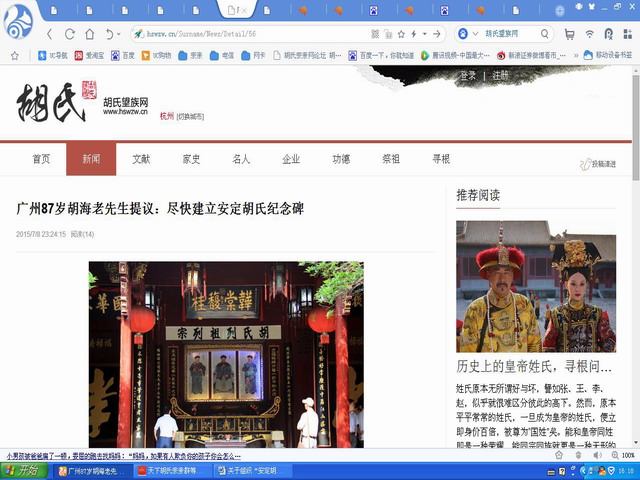
Task: Open the UC购物 bookmark
Action: click(156, 56)
